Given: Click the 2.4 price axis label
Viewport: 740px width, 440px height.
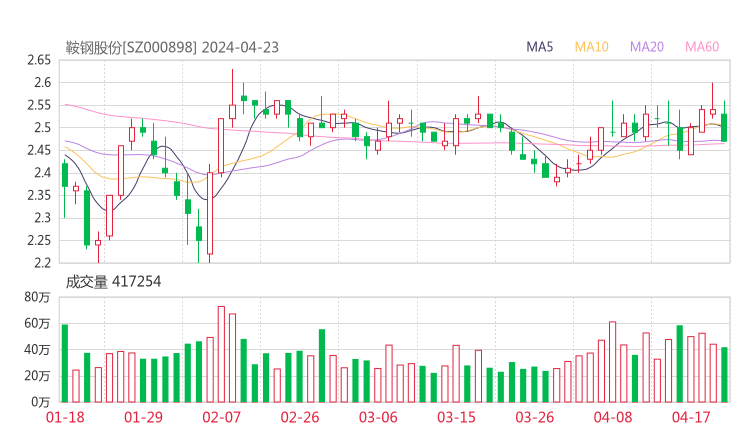Looking at the screenshot, I should [42, 173].
